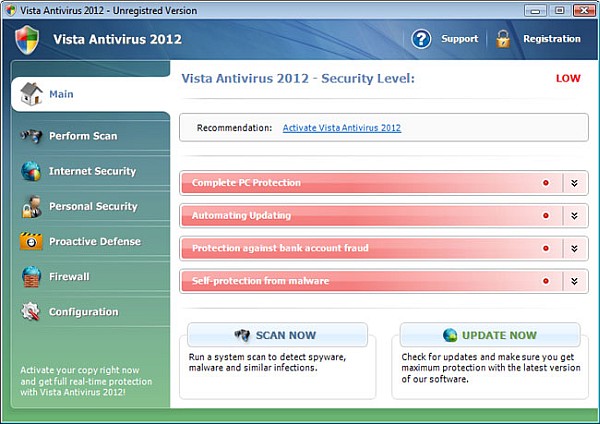Image resolution: width=600 pixels, height=424 pixels.
Task: Close the Vista Antivirus window
Action: pos(584,10)
